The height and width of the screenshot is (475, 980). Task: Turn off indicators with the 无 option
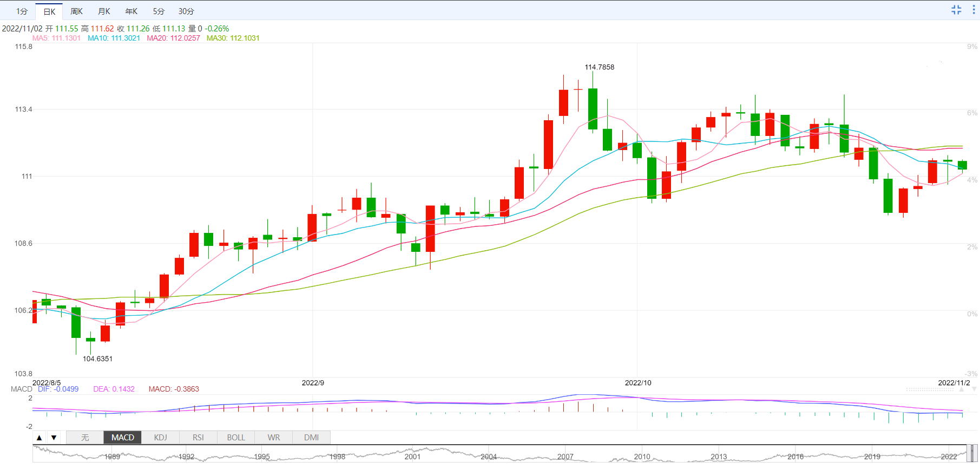tap(85, 438)
